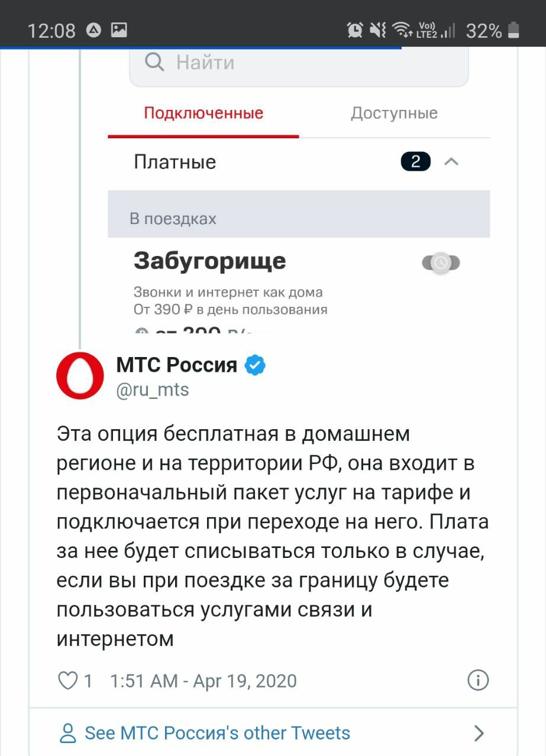The width and height of the screenshot is (546, 756).
Task: Tap the picture notification icon in status bar
Action: point(119,30)
